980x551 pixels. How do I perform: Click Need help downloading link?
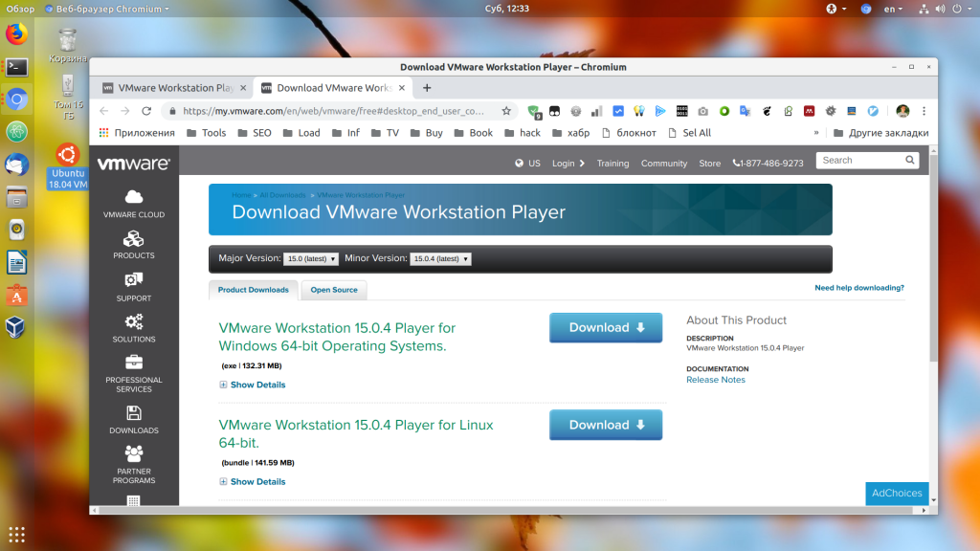(x=858, y=287)
